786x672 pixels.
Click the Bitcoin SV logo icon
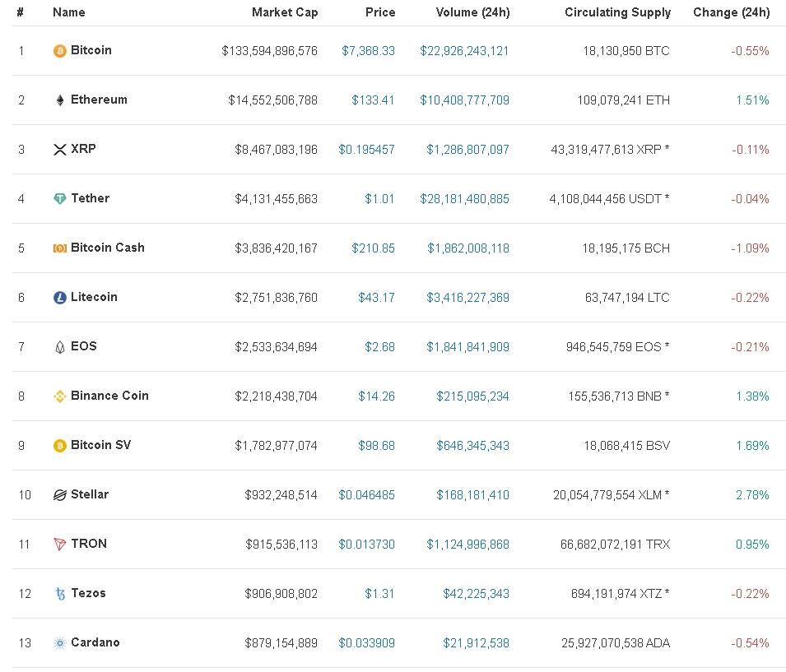59,446
